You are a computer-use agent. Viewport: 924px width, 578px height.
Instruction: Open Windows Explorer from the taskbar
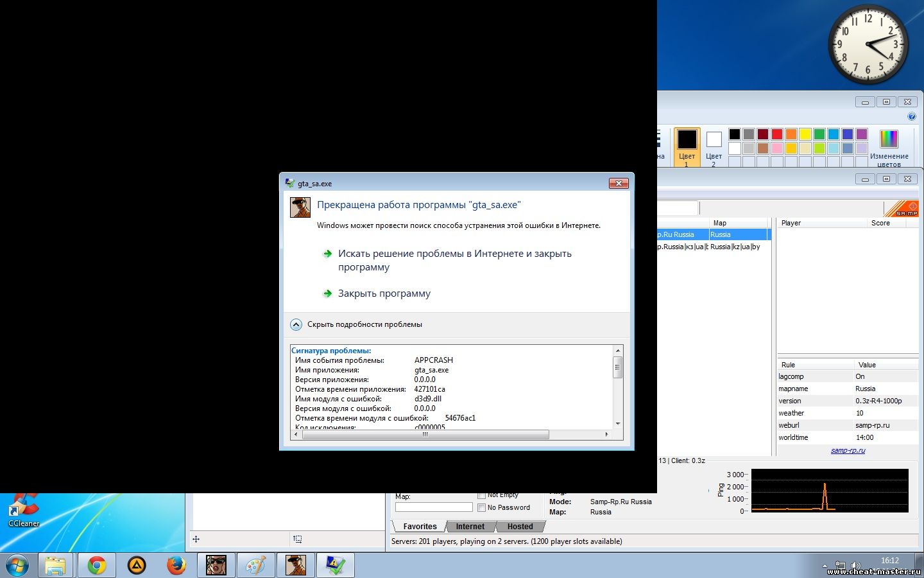point(56,566)
